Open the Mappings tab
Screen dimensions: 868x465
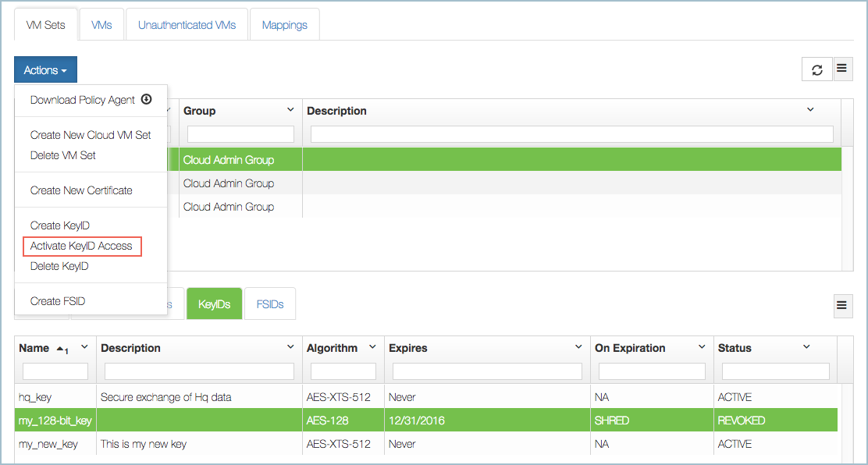point(284,25)
